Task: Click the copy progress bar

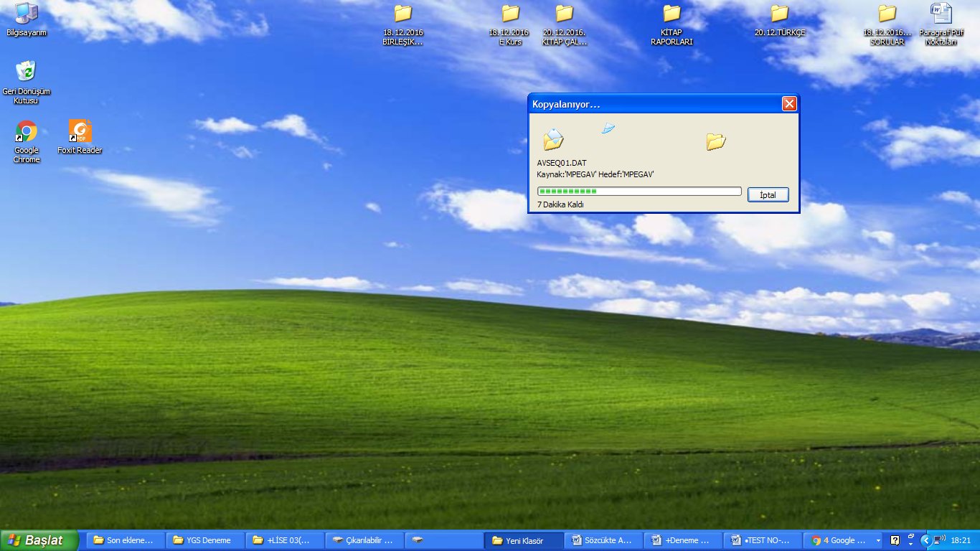Action: (639, 192)
